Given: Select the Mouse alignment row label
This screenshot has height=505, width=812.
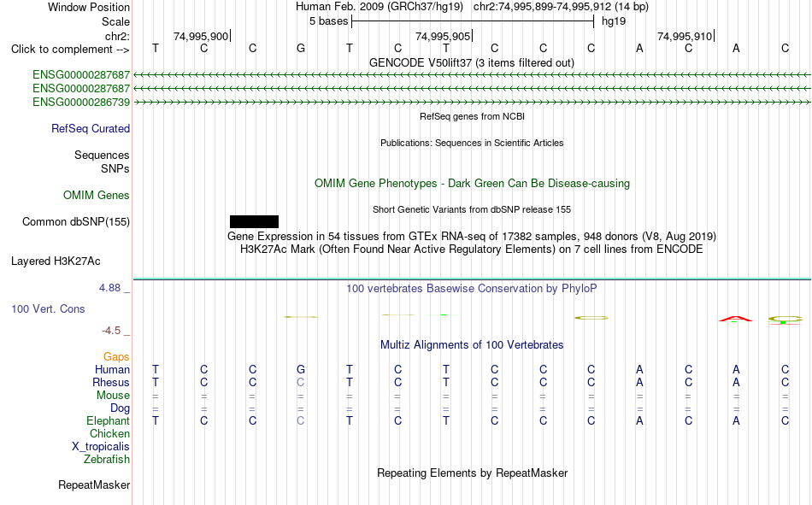Looking at the screenshot, I should tap(114, 395).
